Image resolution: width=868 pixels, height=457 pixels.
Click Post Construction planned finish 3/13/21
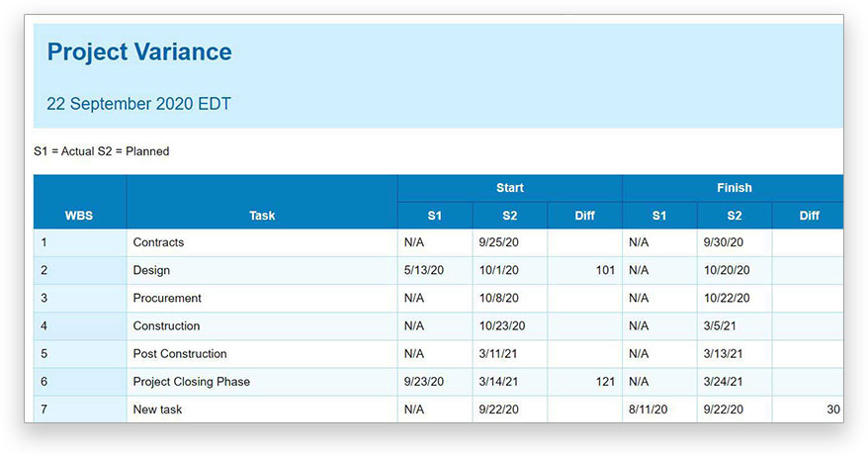[723, 353]
